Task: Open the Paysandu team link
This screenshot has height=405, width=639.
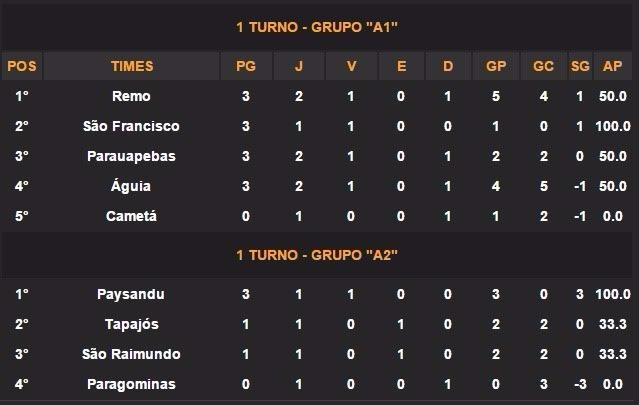Action: coord(132,294)
